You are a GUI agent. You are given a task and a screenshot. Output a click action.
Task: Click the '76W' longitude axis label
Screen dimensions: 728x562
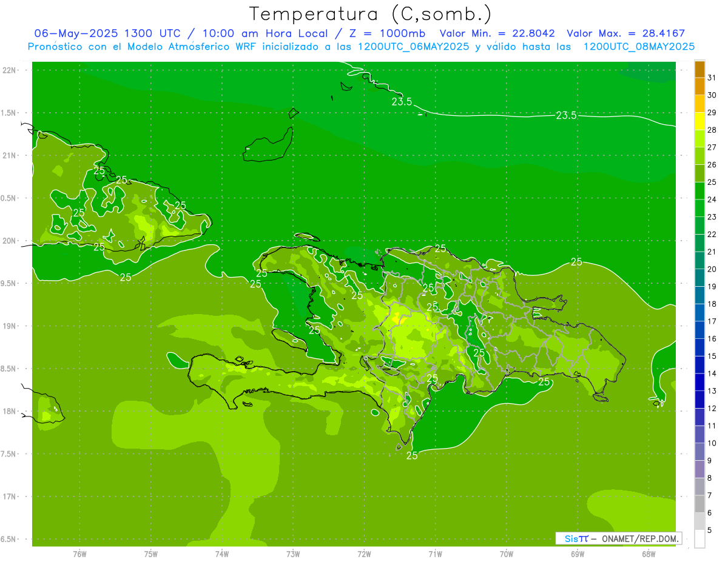click(x=79, y=554)
